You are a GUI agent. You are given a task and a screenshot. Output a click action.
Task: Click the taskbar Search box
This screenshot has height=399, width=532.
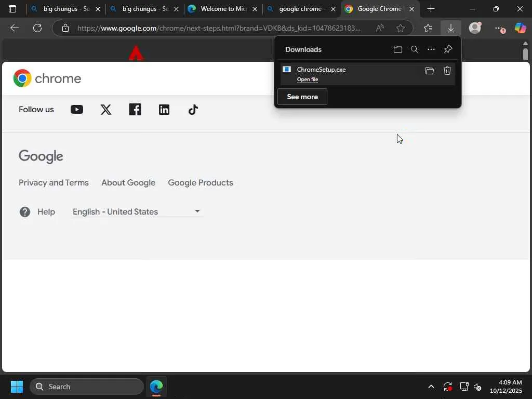87,387
